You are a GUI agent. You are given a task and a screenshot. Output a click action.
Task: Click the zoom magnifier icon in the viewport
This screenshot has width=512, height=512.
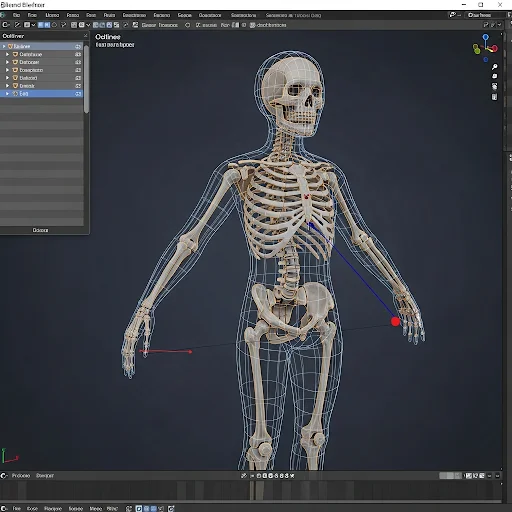495,67
